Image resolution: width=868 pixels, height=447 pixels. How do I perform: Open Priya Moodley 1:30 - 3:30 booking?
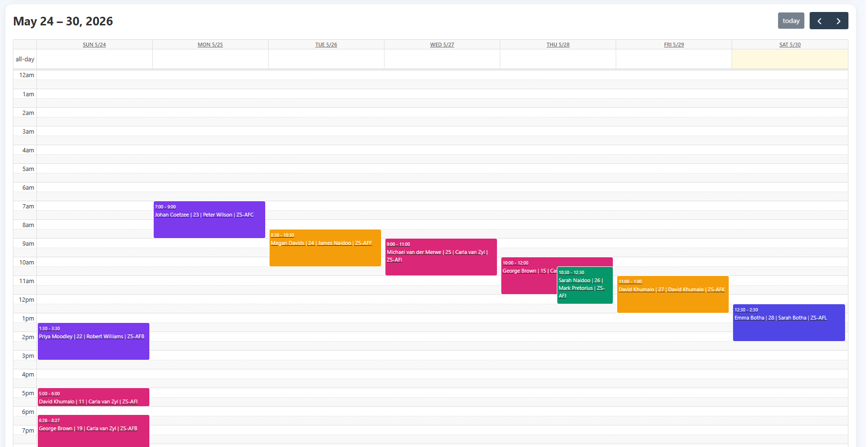pos(93,341)
